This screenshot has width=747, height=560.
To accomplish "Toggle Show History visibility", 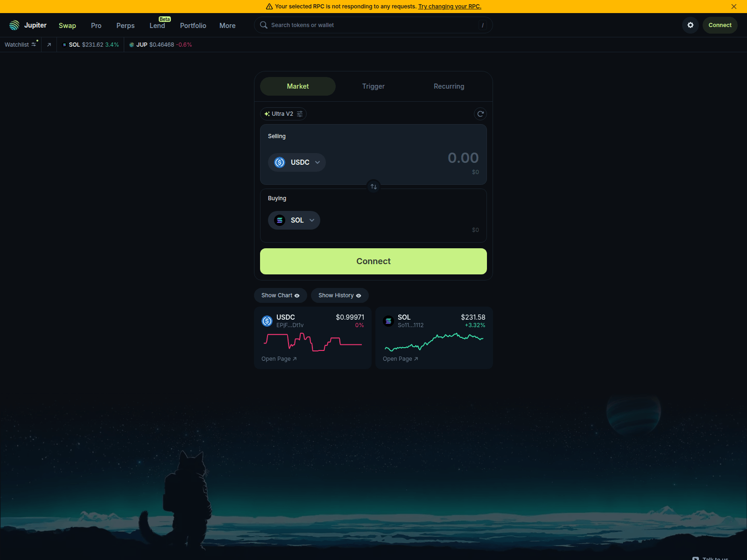I will point(339,295).
